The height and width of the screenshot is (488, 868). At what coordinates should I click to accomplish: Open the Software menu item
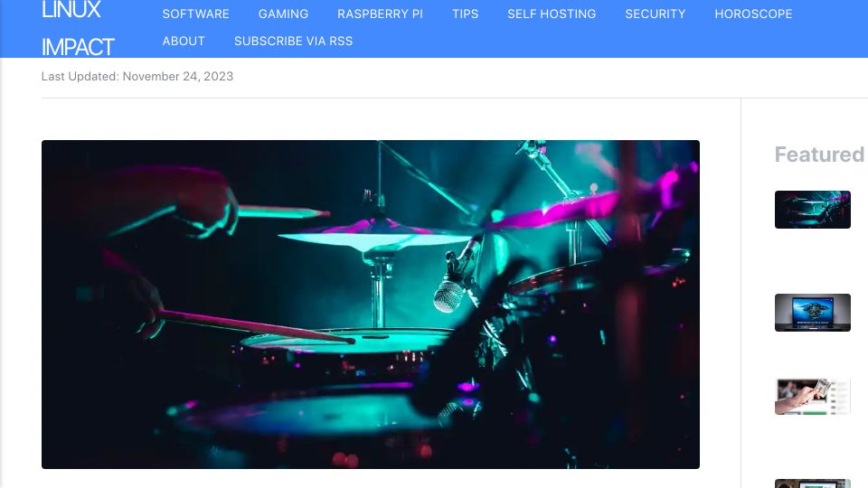click(195, 14)
